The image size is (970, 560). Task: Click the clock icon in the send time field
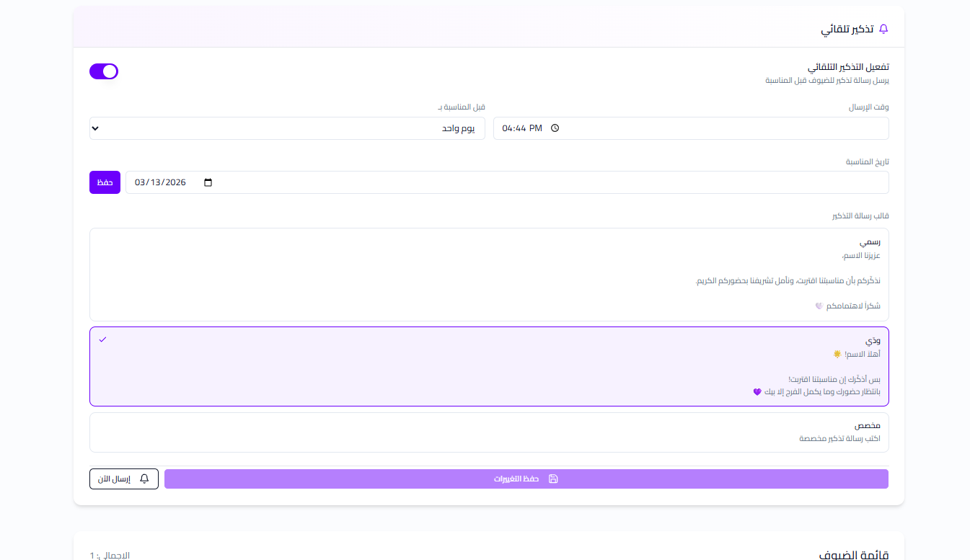click(x=555, y=128)
